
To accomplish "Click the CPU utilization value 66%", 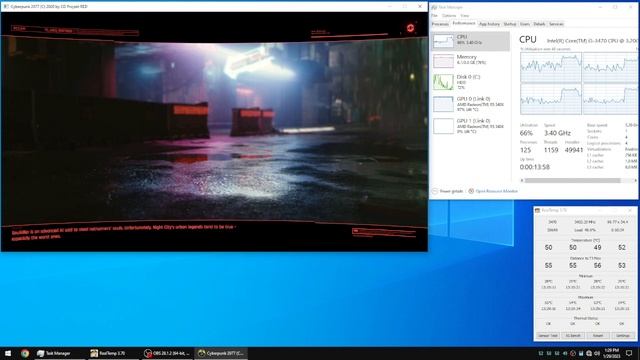I will click(x=526, y=133).
